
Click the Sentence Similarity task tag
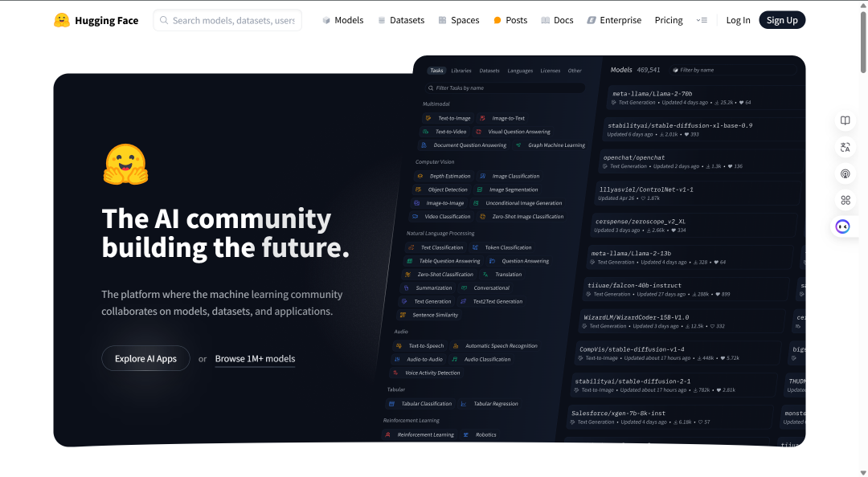pos(429,315)
